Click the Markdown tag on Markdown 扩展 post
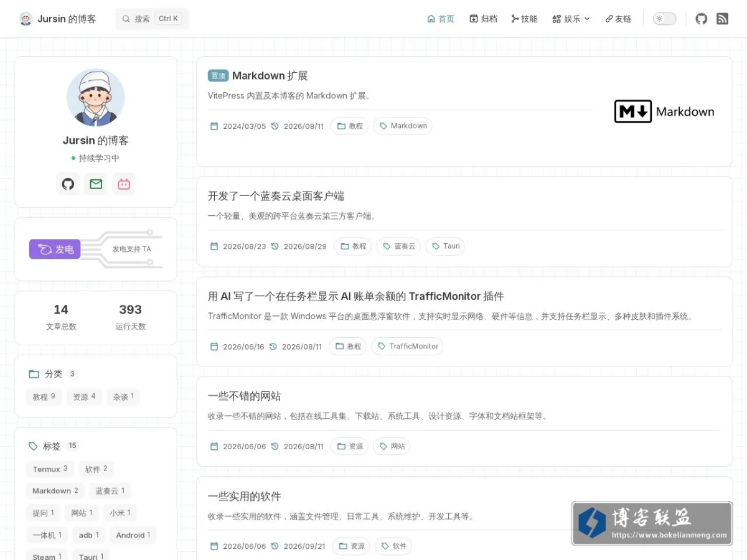747x560 pixels. (x=403, y=126)
